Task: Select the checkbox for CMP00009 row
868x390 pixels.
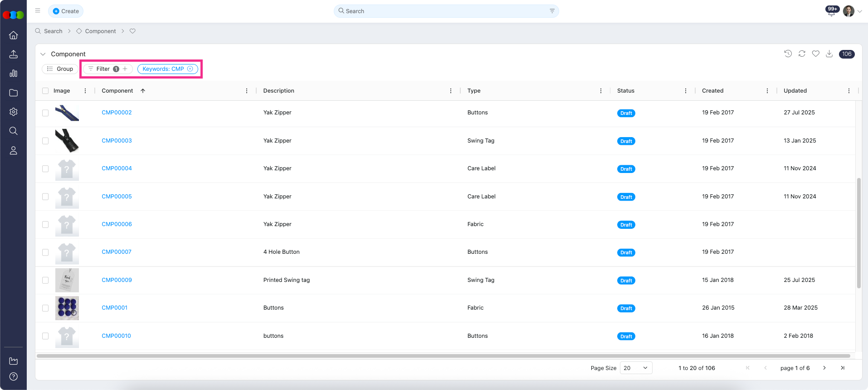Action: point(45,281)
